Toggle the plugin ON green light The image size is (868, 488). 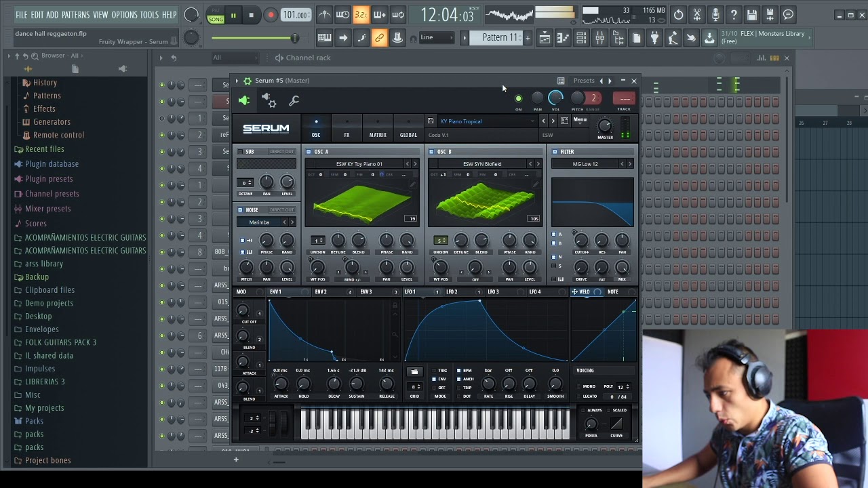(x=519, y=99)
